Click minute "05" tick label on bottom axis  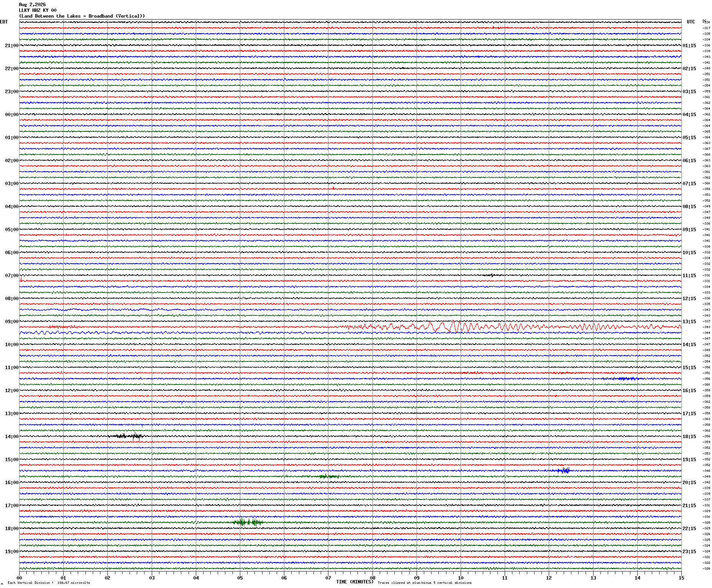coord(240,578)
